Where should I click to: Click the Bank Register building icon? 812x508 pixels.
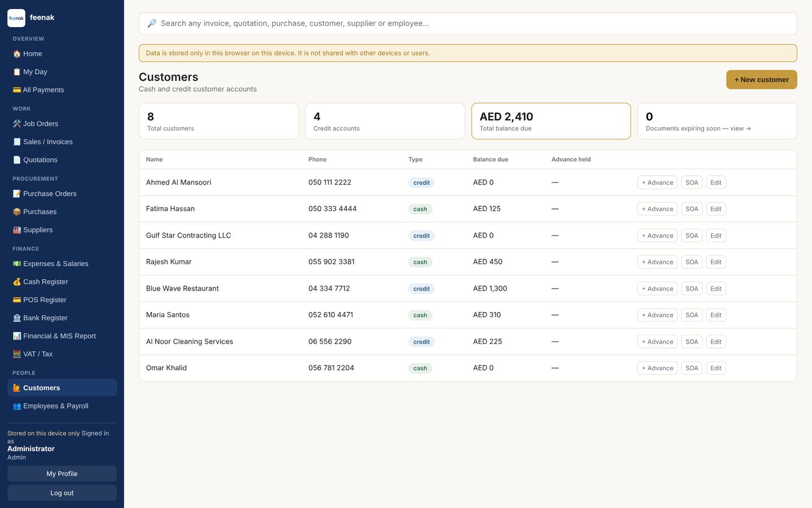pyautogui.click(x=17, y=318)
